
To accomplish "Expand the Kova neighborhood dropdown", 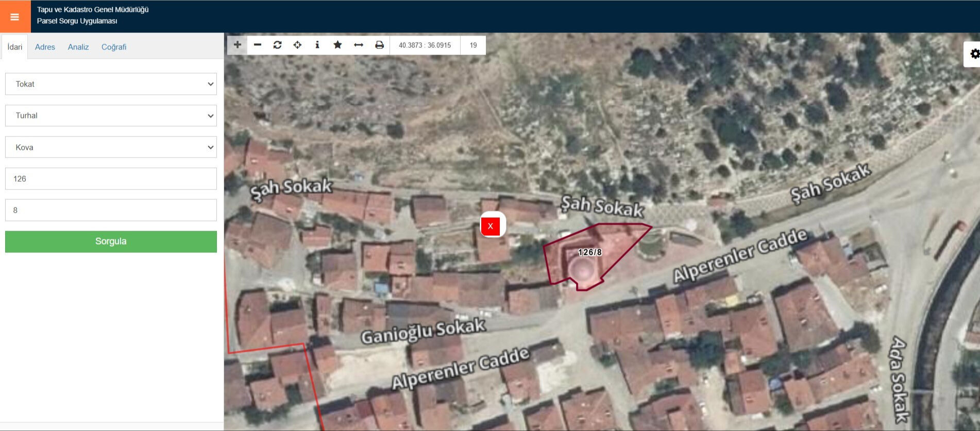I will click(111, 147).
